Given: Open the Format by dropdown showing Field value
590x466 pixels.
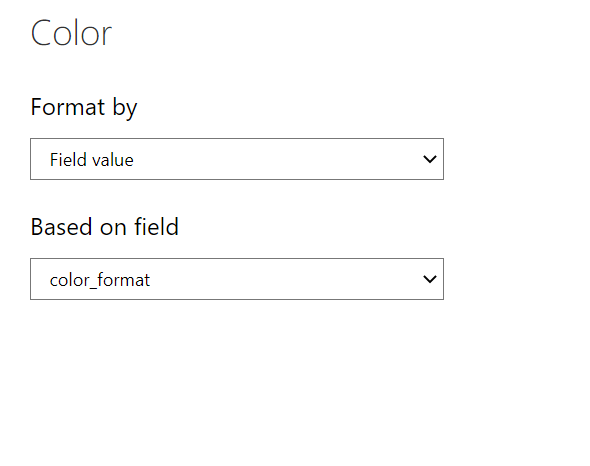Looking at the screenshot, I should [237, 159].
